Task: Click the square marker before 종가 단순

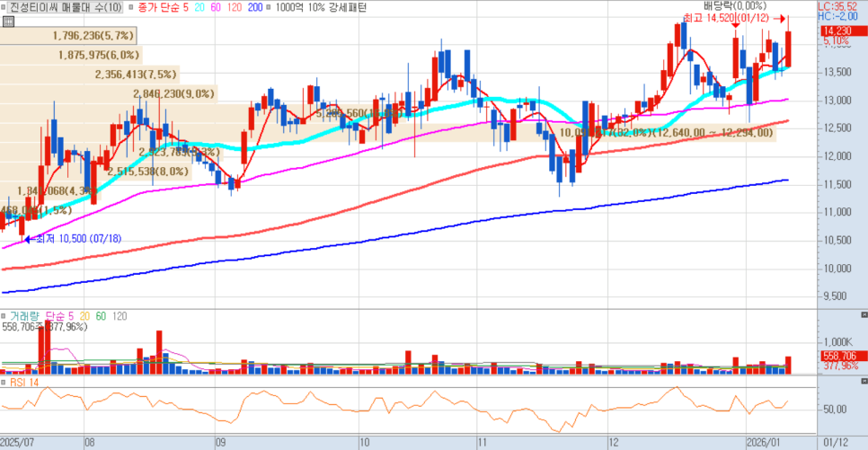Action: point(130,7)
